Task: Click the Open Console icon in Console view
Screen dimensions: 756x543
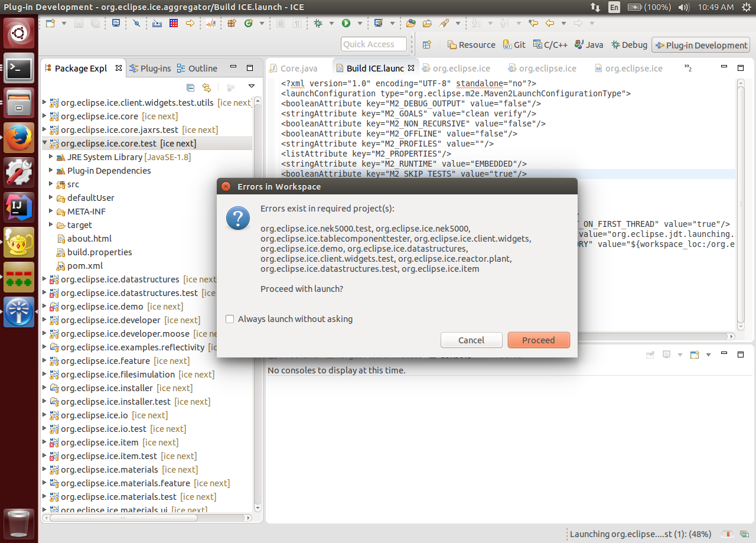Action: 695,355
